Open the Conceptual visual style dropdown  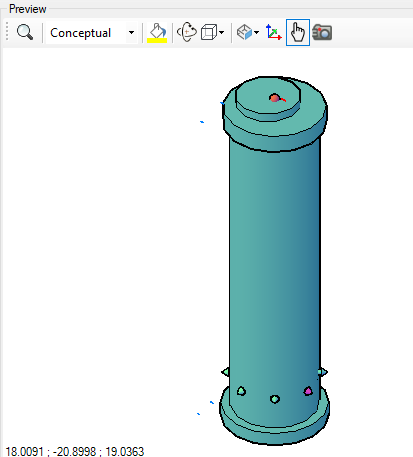[91, 33]
